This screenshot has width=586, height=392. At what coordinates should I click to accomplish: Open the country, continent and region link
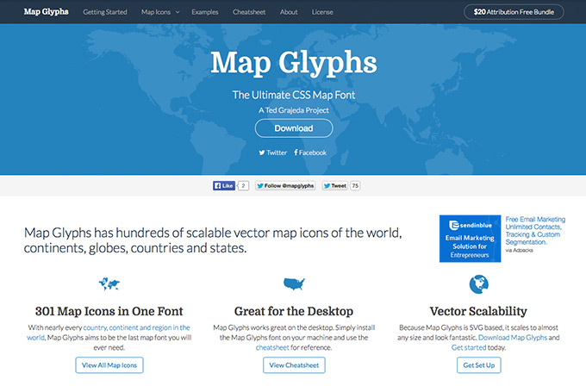[109, 333]
